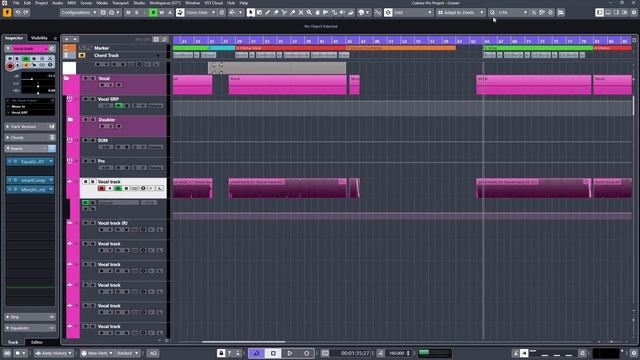The image size is (640, 360).
Task: Select the Draw pencil tool
Action: point(267,13)
